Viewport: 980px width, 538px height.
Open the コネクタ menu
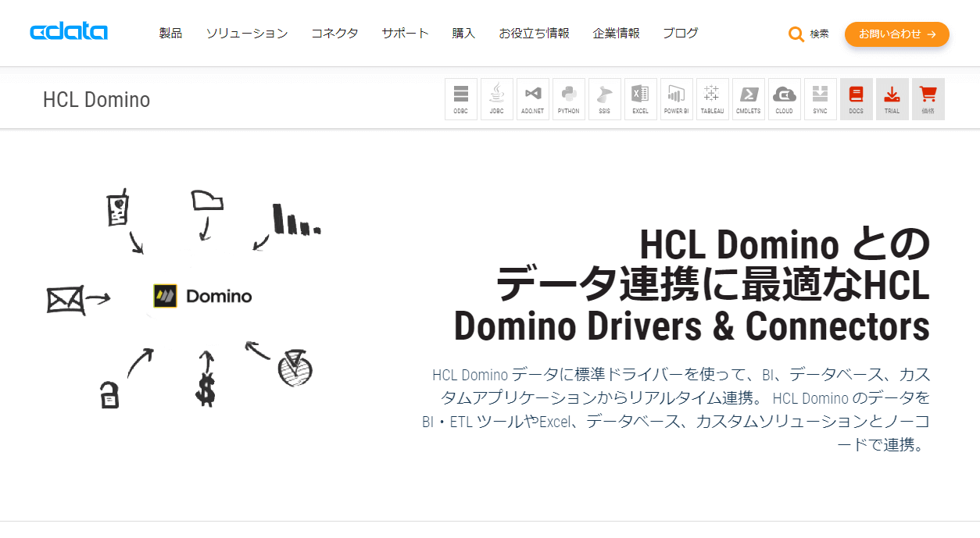click(334, 34)
